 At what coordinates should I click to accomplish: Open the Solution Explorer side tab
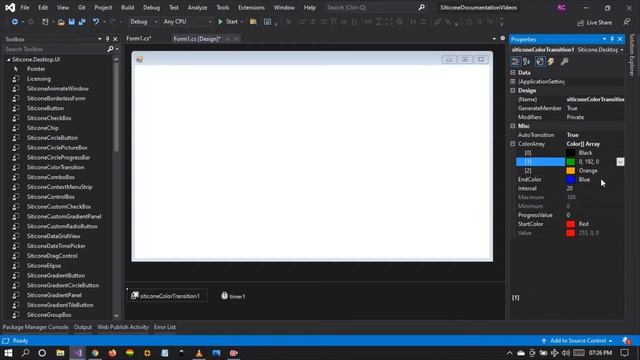click(x=631, y=55)
